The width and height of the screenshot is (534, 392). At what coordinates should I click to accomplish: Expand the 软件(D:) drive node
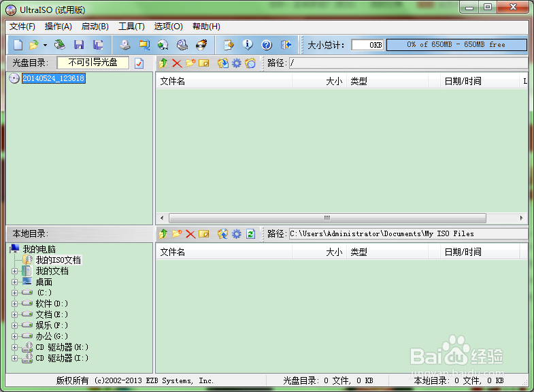coord(14,304)
